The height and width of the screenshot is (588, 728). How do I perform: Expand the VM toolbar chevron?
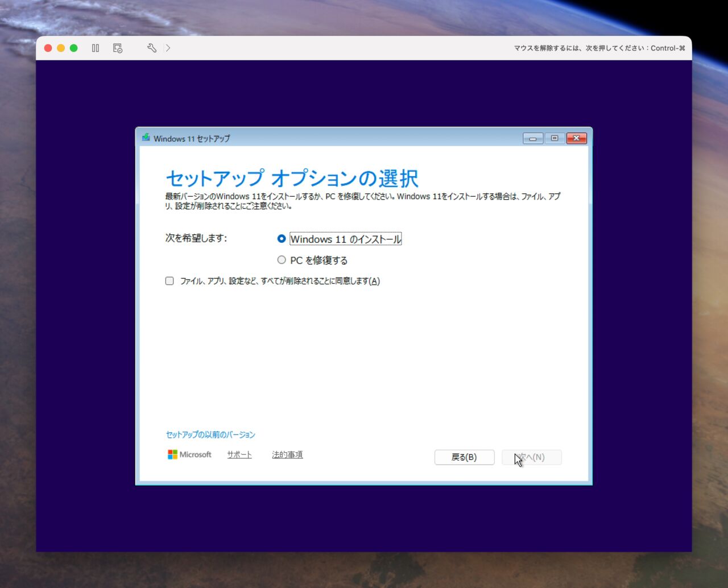168,48
